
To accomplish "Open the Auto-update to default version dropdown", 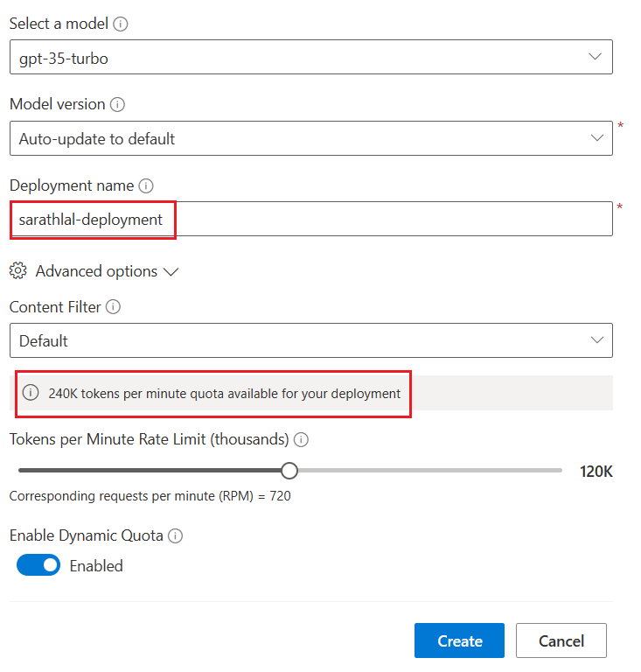I will tap(311, 138).
